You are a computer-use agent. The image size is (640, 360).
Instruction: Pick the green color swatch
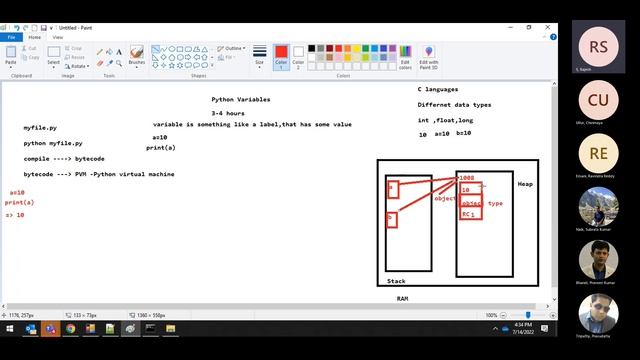pos(366,49)
